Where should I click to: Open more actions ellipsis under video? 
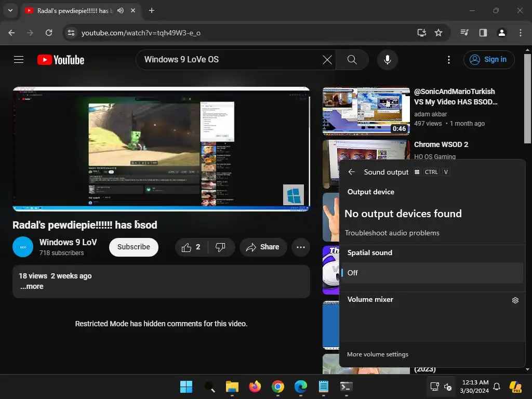[x=301, y=247]
